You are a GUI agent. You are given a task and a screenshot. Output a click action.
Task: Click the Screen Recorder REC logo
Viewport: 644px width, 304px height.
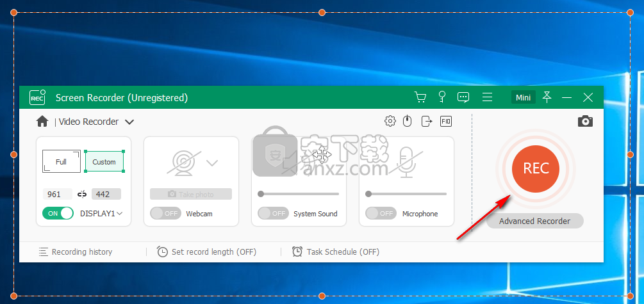(x=37, y=98)
